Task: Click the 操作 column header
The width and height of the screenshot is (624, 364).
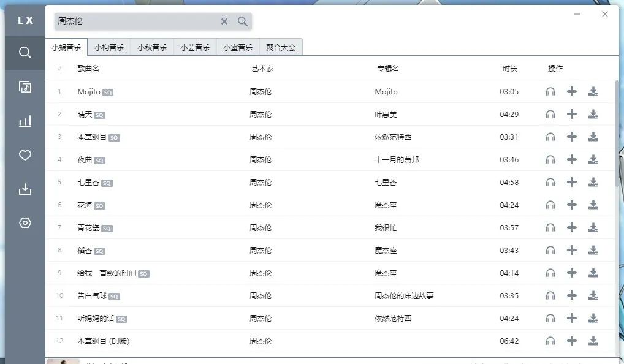Action: click(555, 69)
